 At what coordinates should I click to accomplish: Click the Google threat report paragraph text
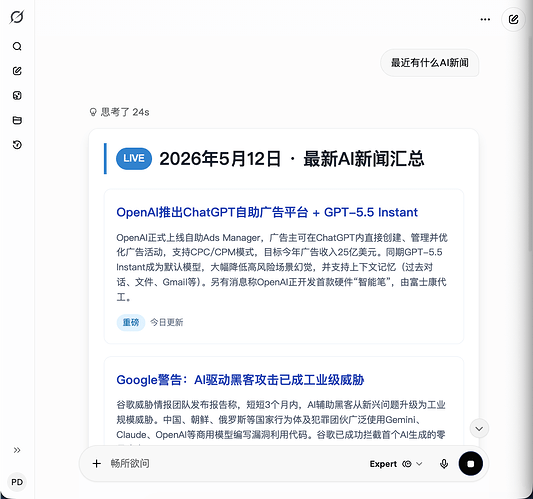click(x=281, y=420)
